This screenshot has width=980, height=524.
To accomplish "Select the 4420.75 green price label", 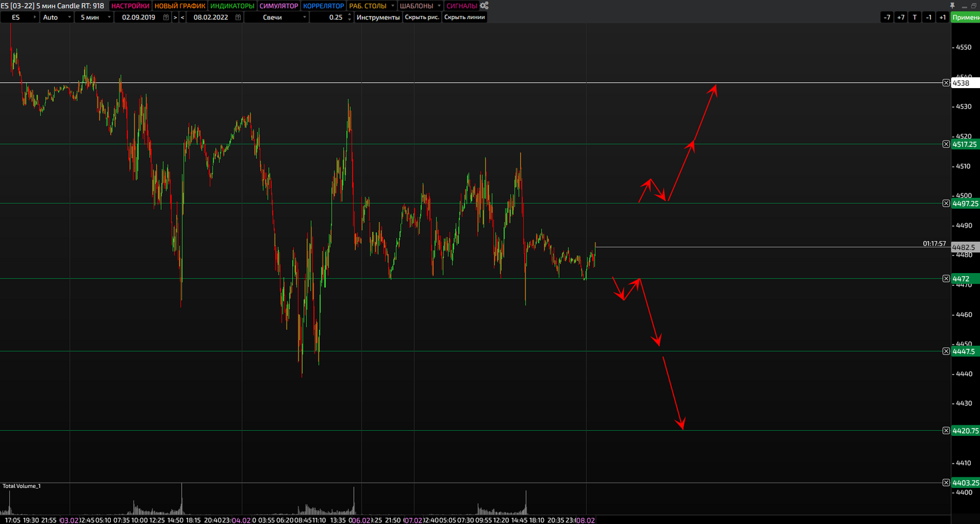I will (965, 431).
